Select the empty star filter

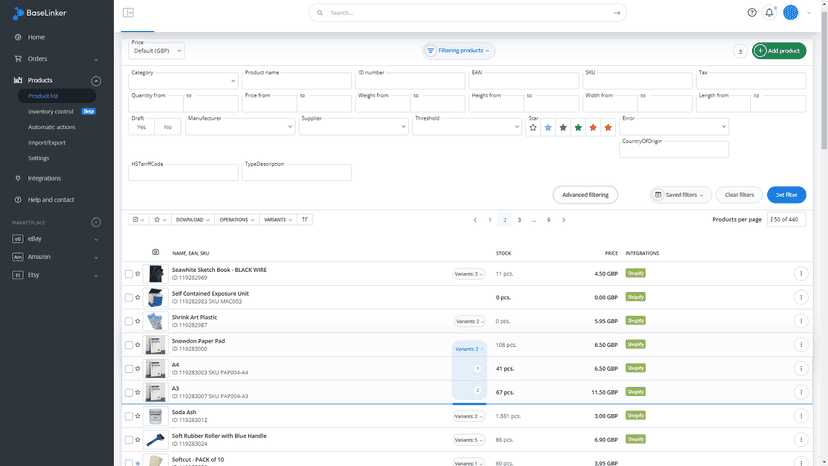point(533,127)
